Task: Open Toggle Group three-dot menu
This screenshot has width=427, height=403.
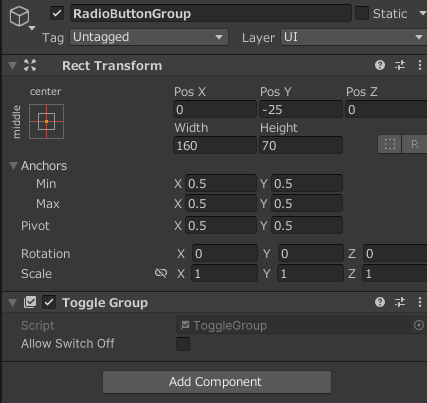Action: (420, 302)
